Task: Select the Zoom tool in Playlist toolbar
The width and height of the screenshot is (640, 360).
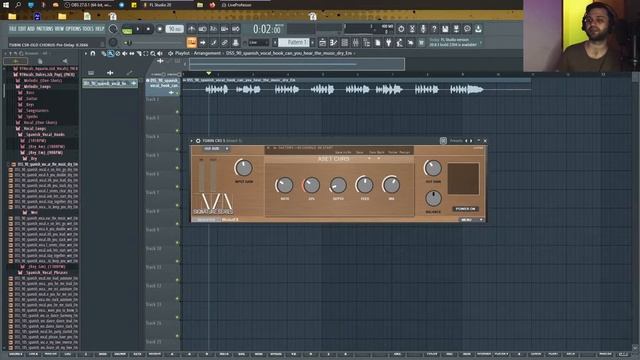Action: (x=153, y=53)
